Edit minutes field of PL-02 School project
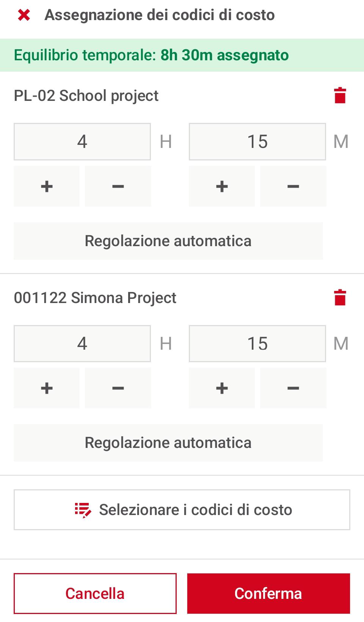364x622 pixels. click(x=257, y=141)
